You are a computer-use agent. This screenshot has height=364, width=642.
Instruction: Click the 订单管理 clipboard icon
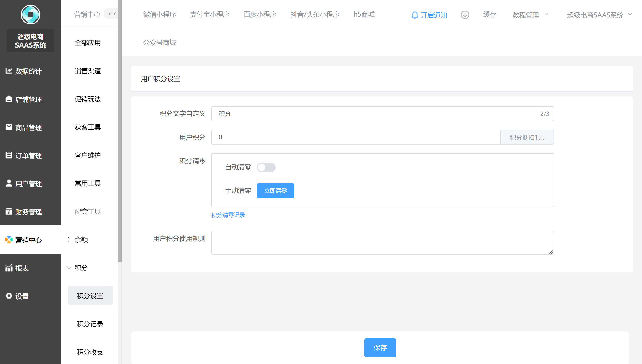coord(9,155)
